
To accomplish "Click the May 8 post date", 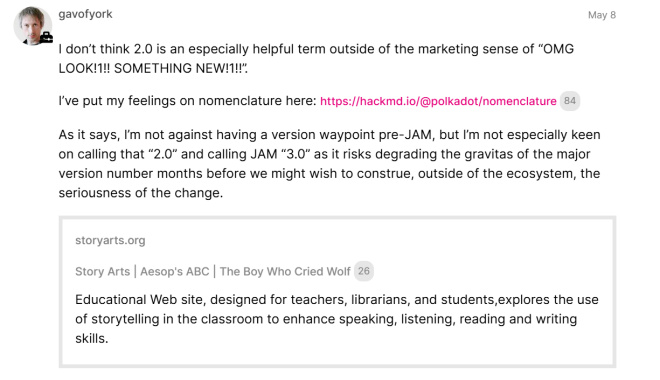I will point(601,15).
